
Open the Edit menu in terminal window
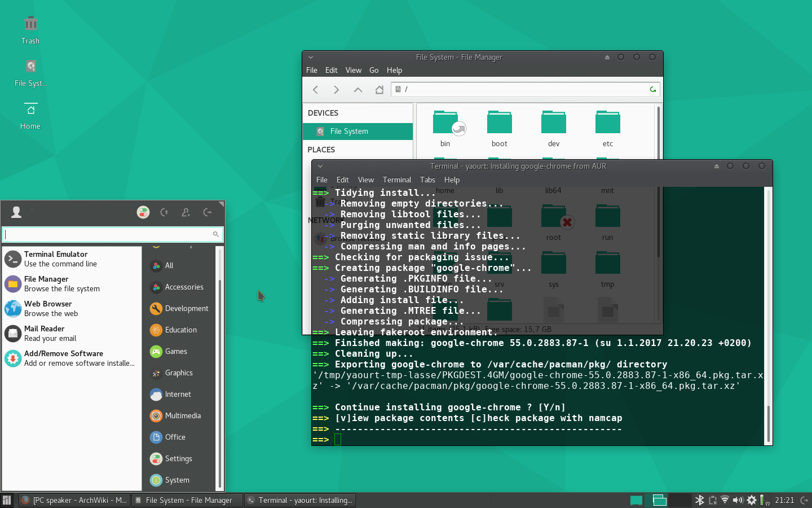(343, 179)
